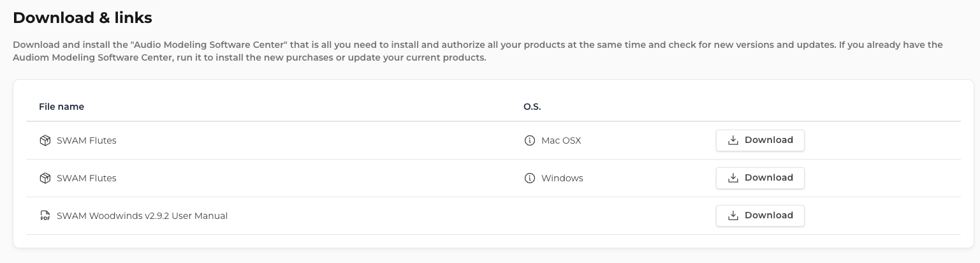
Task: Click the download arrow icon in the Mac OSX row
Action: [x=733, y=140]
